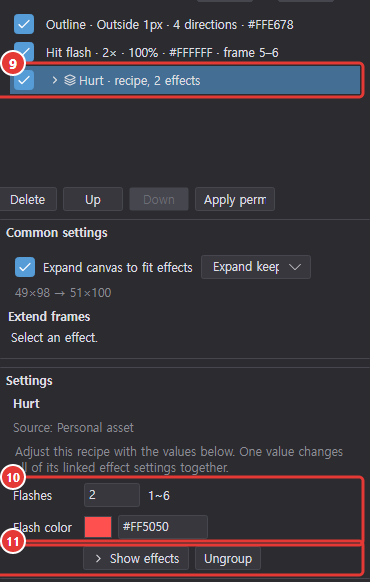Expand Show effects button

click(136, 558)
